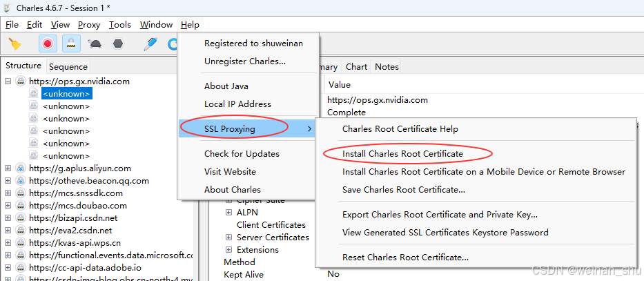This screenshot has width=644, height=281.
Task: Expand the ALPN row
Action: click(228, 213)
